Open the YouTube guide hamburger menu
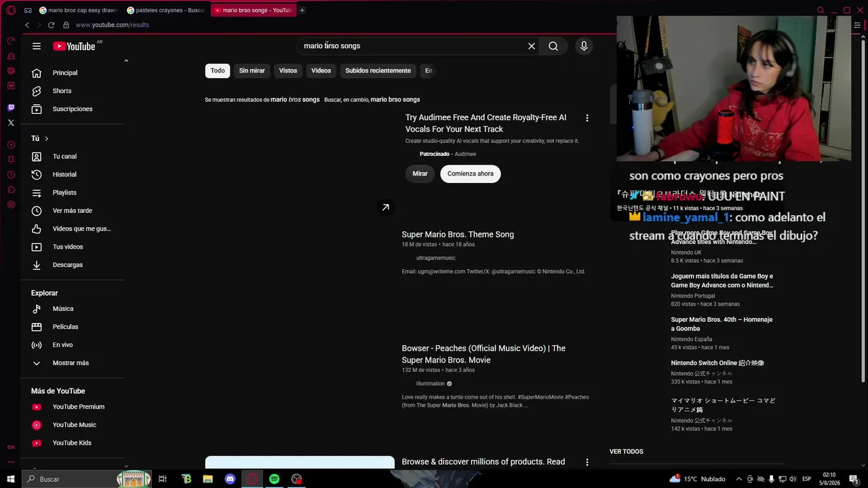 coord(37,46)
